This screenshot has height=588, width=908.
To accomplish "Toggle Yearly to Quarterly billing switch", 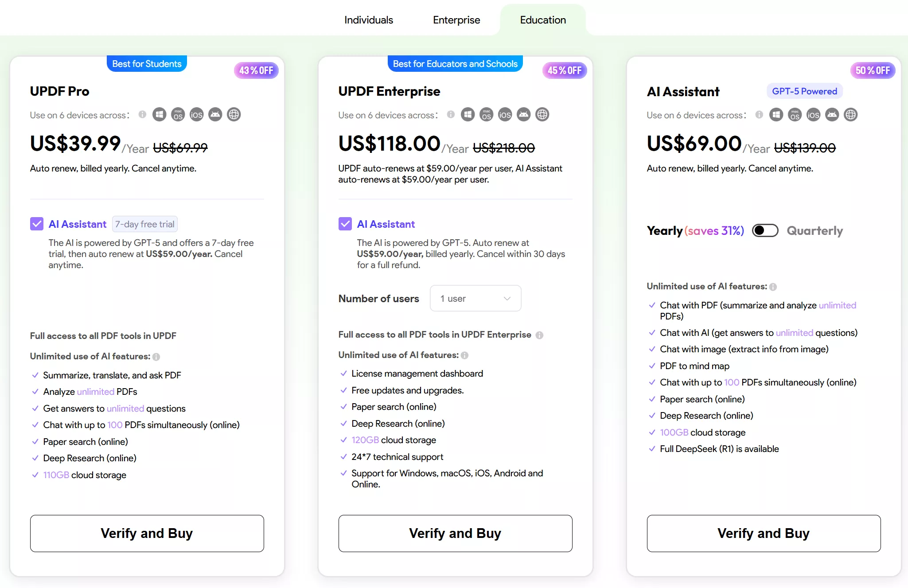I will tap(765, 230).
